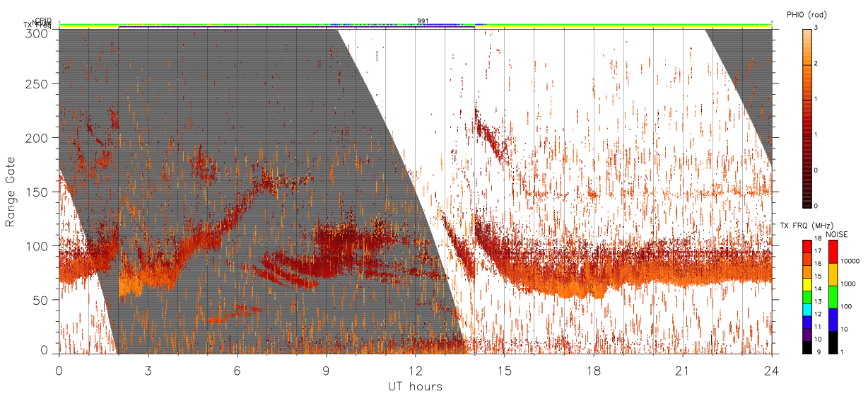The image size is (868, 401).
Task: Click the 9 tick on the UT hours axis
Action: tap(326, 371)
